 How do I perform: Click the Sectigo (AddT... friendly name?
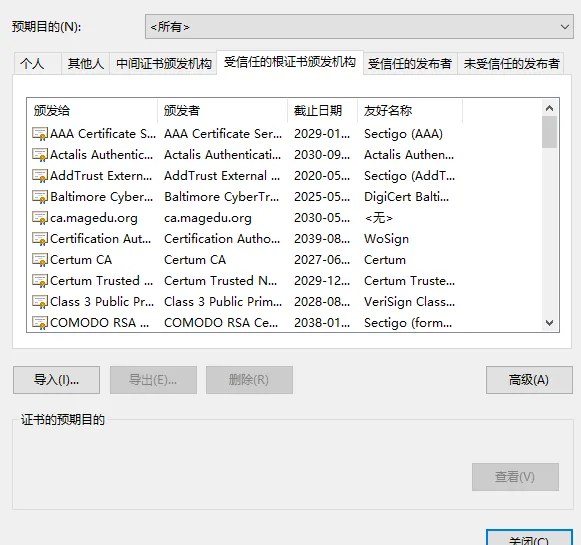[x=409, y=176]
